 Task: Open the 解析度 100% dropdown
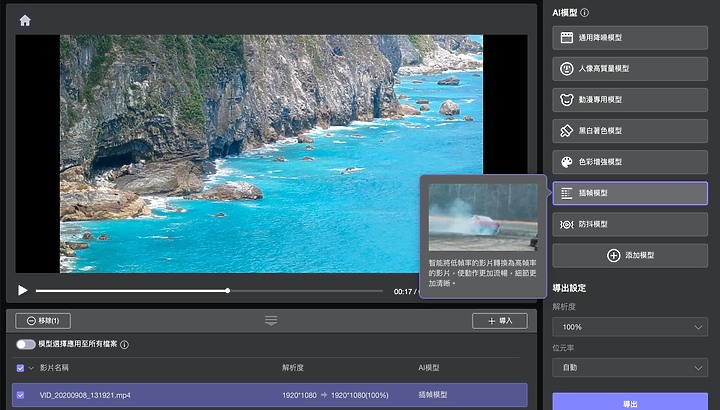tap(630, 327)
